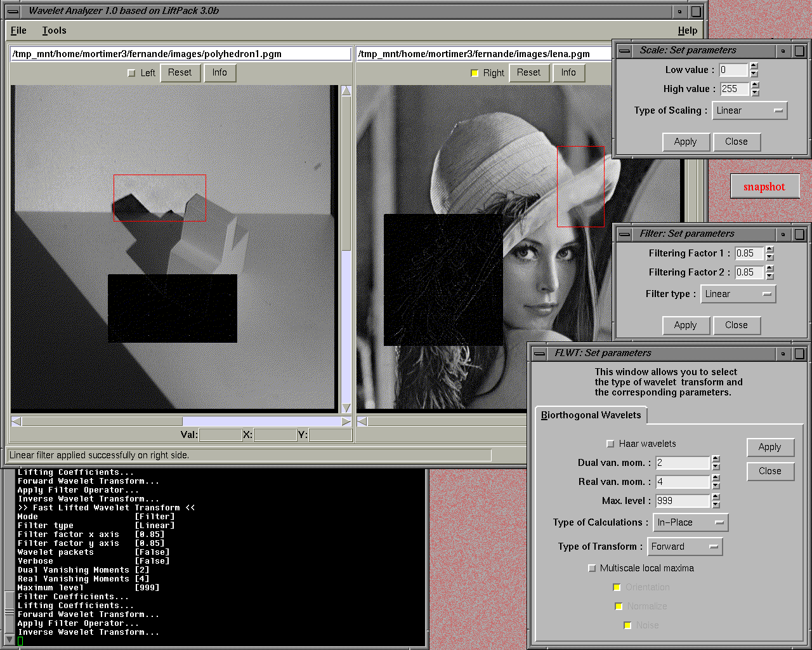Screen dimensions: 812x650
Task: Click left image vertical scrollbar up arrow
Action: [346, 91]
